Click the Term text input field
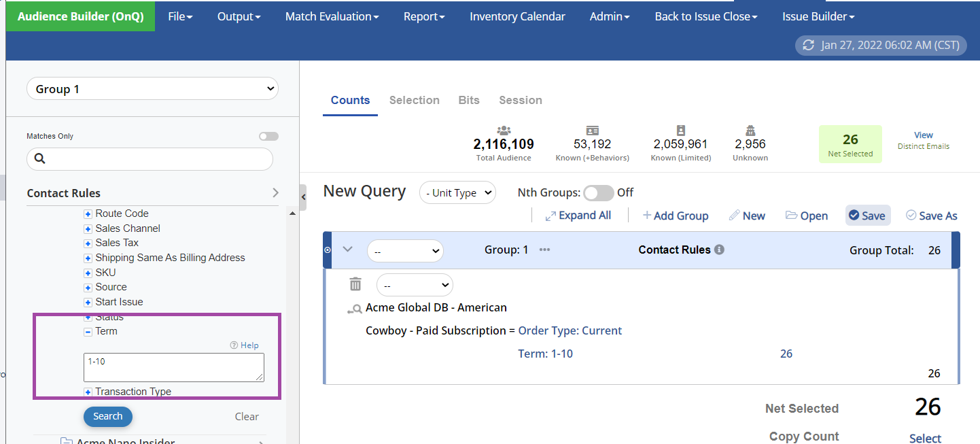This screenshot has height=444, width=980. (174, 367)
